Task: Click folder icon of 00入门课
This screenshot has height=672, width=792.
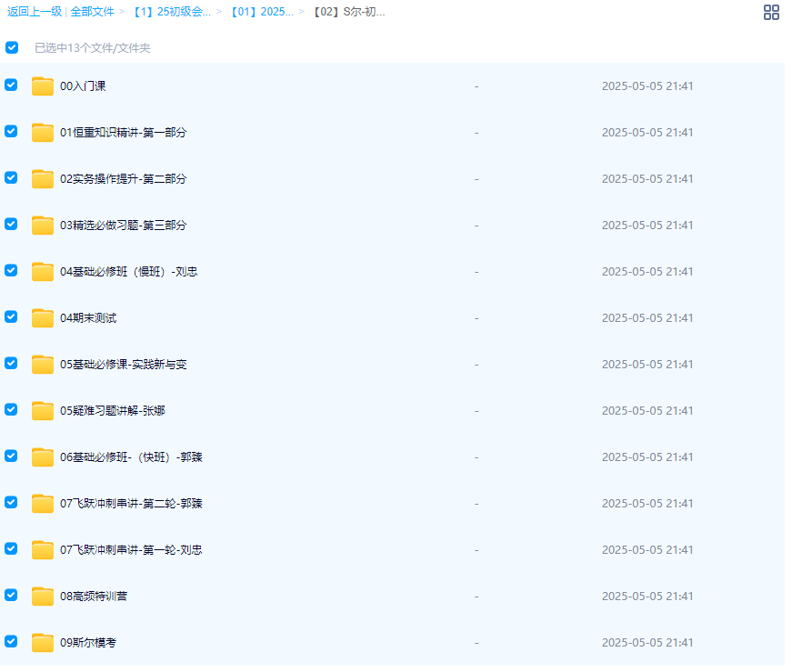Action: tap(43, 87)
